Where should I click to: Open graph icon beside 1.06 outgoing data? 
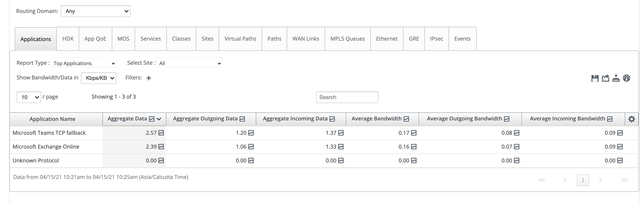point(251,147)
